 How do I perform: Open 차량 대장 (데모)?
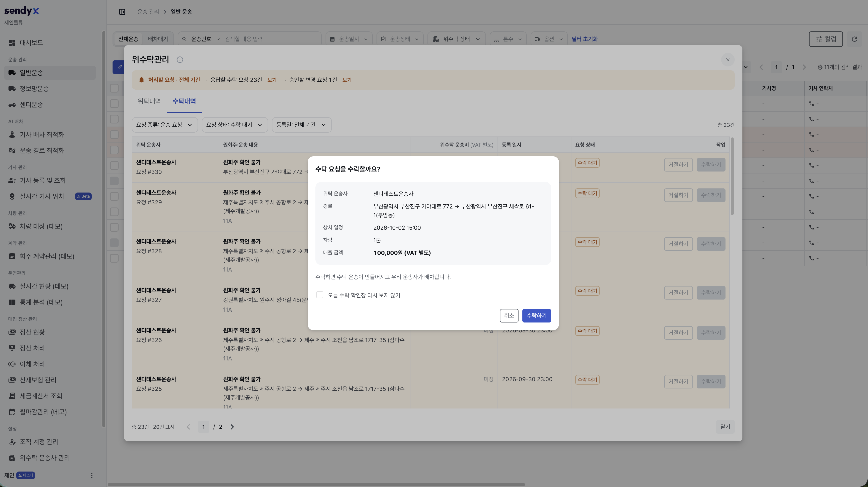tap(50, 226)
